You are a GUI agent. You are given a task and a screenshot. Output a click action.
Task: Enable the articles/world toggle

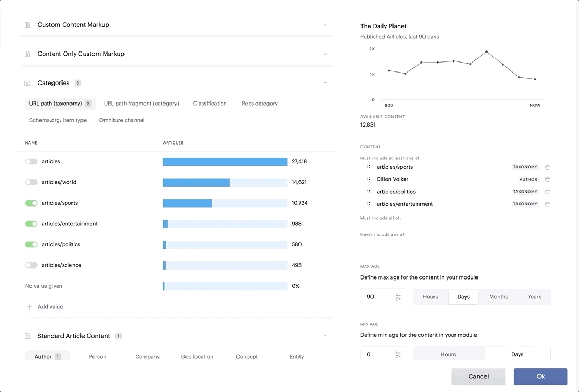[x=32, y=182]
